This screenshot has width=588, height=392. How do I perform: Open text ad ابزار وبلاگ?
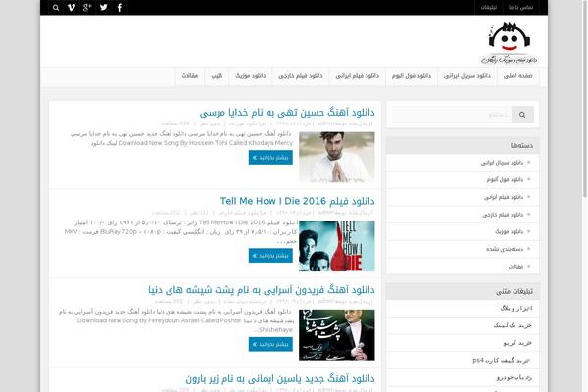(x=516, y=308)
